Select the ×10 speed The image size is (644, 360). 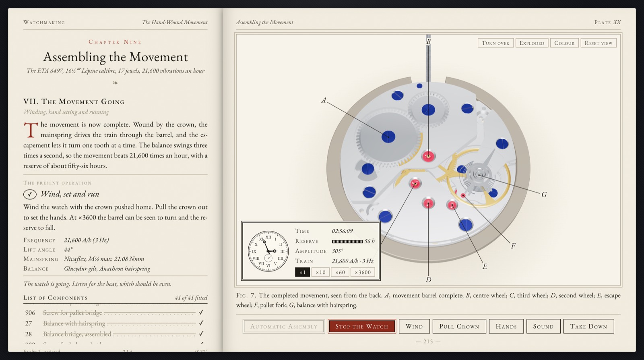[320, 272]
